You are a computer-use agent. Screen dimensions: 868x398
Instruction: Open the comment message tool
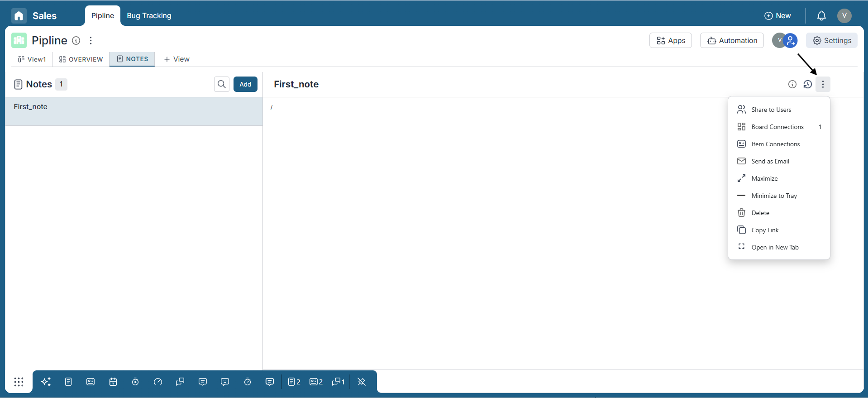tap(203, 382)
